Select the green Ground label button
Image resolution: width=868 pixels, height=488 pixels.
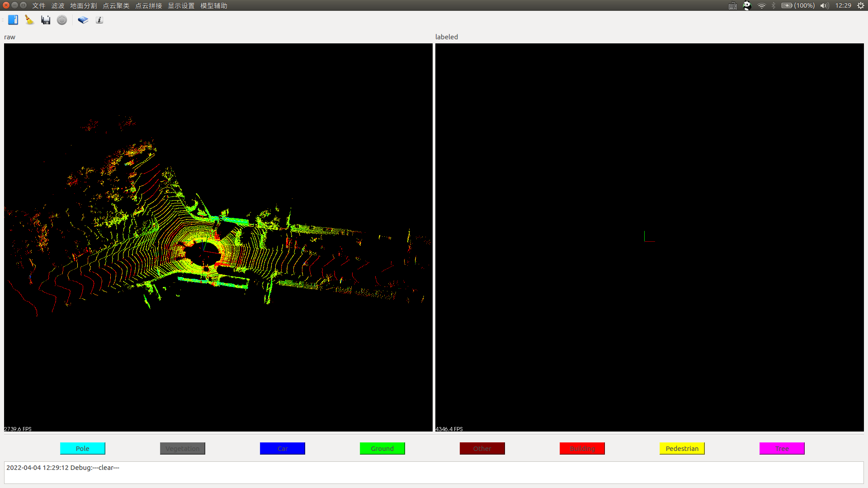click(x=382, y=448)
